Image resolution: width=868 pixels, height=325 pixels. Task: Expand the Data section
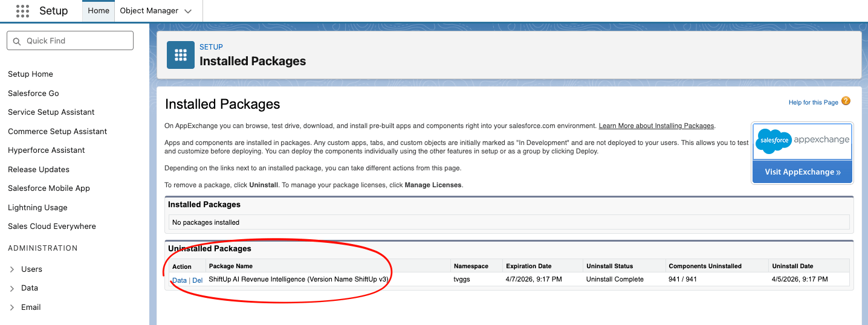(12, 288)
